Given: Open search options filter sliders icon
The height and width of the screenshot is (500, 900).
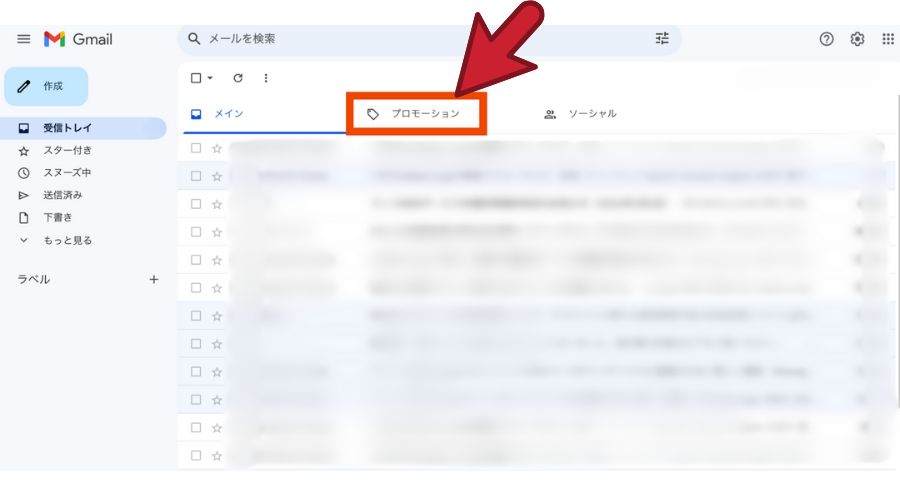Looking at the screenshot, I should click(x=662, y=38).
